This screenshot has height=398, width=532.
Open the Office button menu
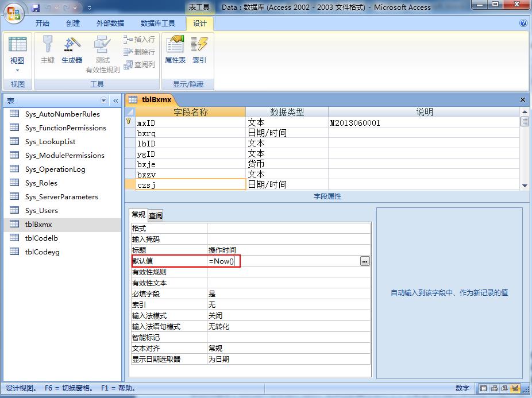[x=14, y=14]
